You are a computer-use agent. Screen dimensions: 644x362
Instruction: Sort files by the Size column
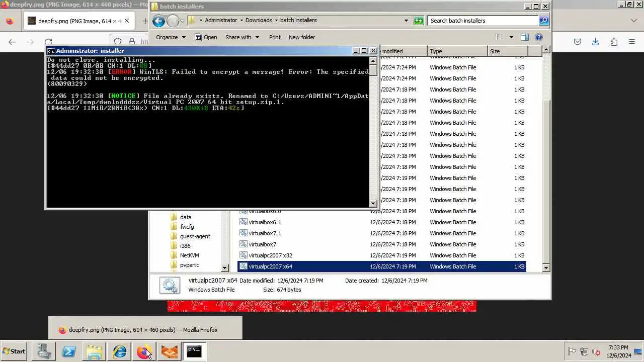(x=508, y=51)
